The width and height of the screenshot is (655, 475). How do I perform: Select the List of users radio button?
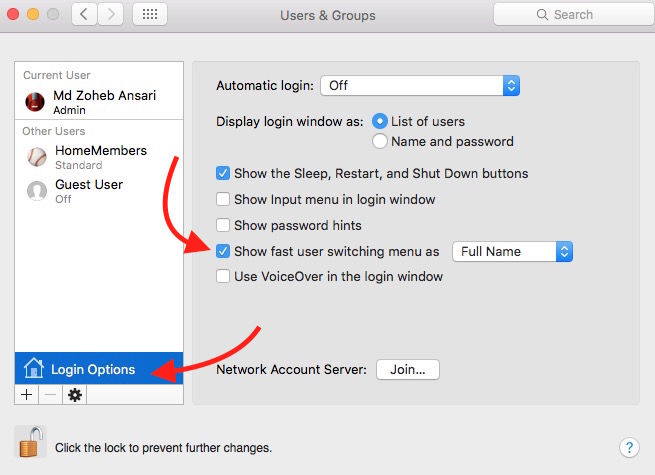point(380,121)
